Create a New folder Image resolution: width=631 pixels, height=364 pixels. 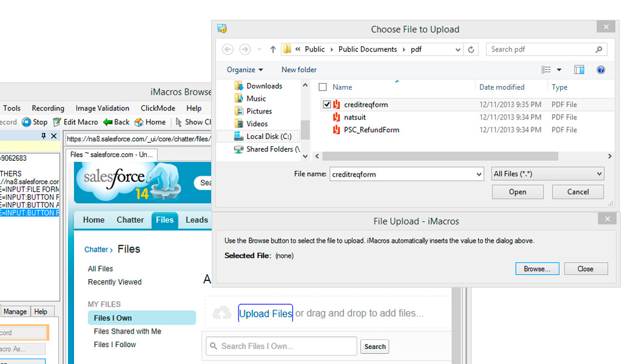[x=299, y=70]
